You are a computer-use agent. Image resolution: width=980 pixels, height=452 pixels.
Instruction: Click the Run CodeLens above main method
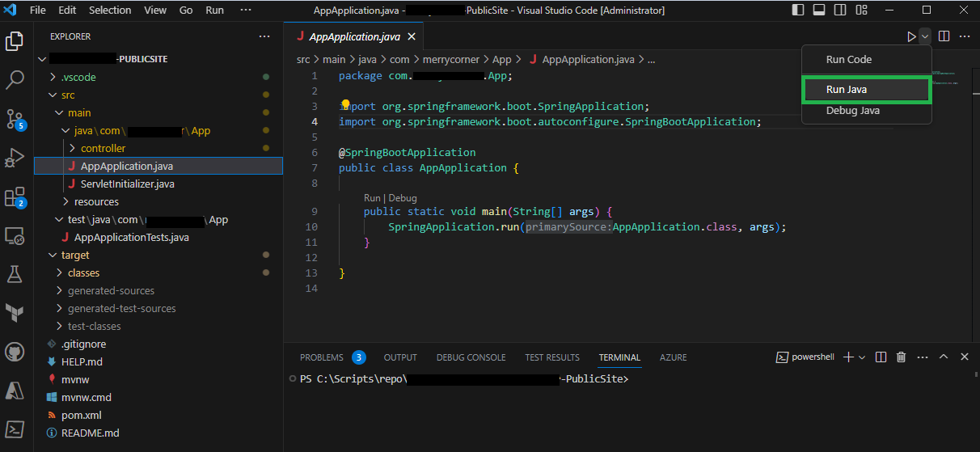(x=372, y=198)
